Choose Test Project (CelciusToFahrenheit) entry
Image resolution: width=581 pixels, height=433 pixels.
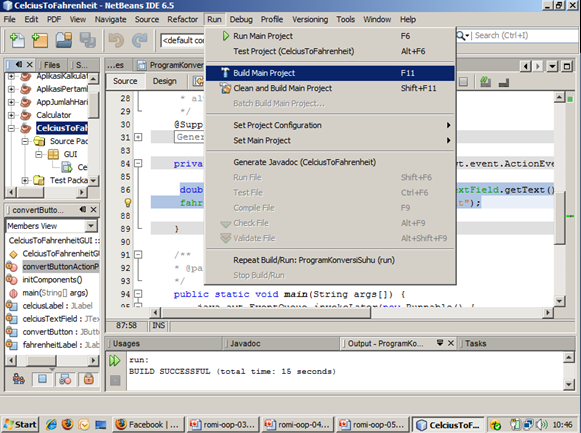[330, 51]
